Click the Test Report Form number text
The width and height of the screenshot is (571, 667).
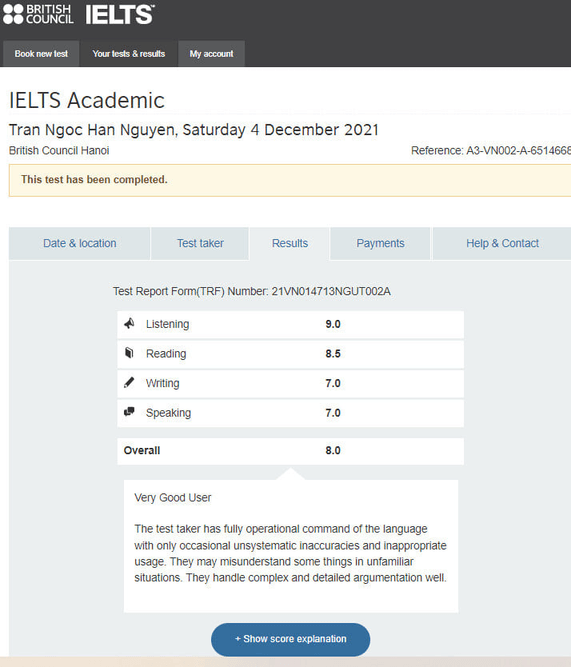[251, 291]
